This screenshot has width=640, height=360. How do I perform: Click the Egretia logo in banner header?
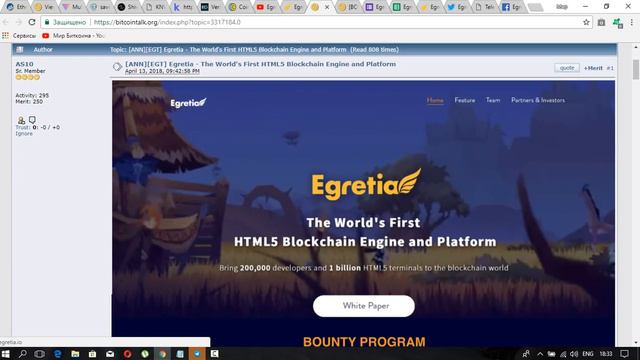(188, 103)
